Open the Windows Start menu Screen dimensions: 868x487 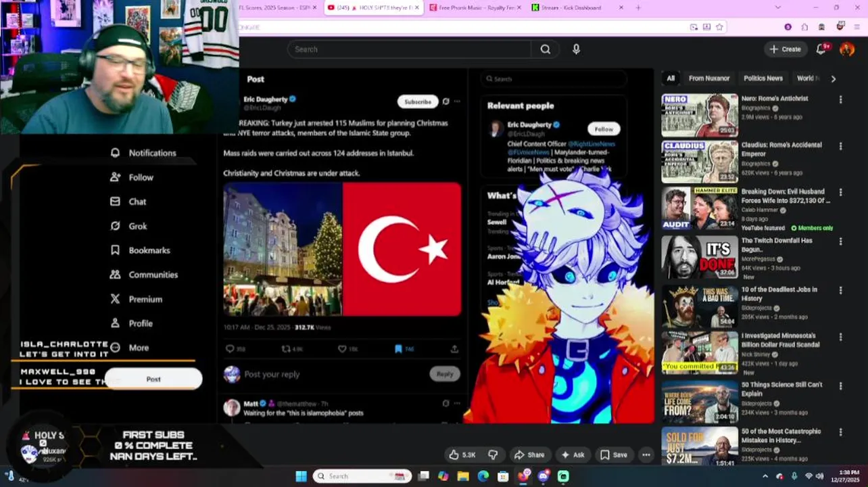[x=301, y=476]
